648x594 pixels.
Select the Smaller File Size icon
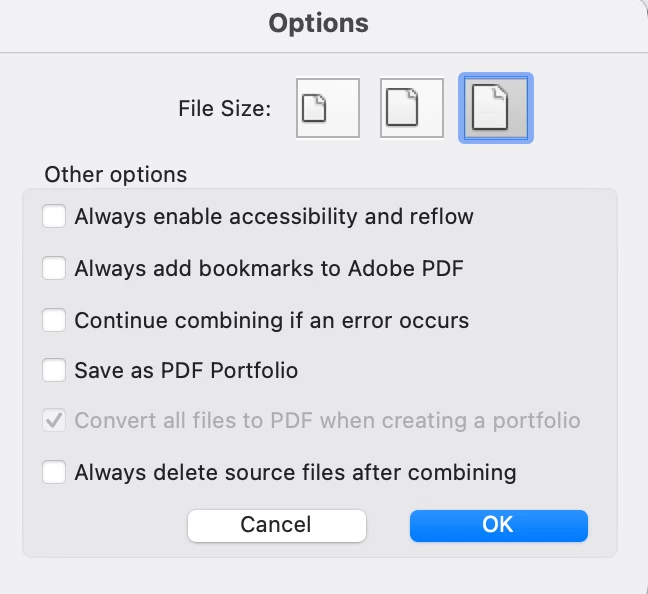pyautogui.click(x=328, y=108)
